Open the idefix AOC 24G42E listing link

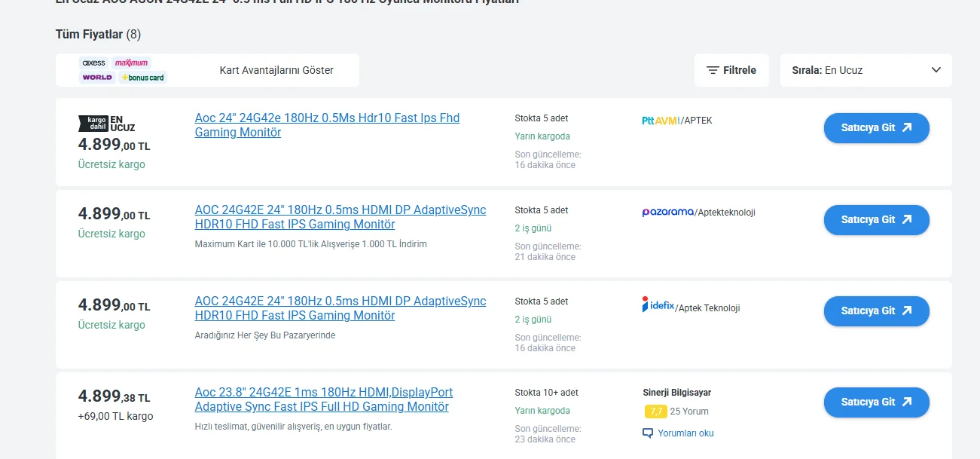pos(340,308)
